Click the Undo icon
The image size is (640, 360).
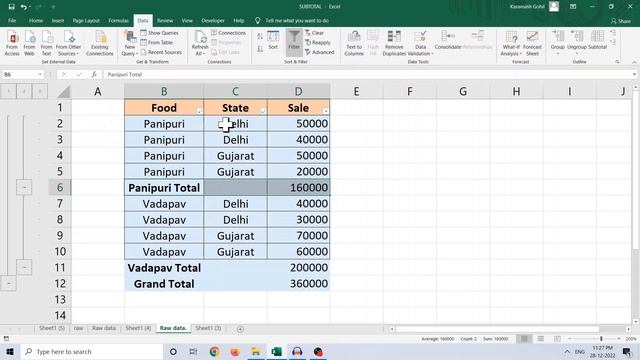[24, 7]
